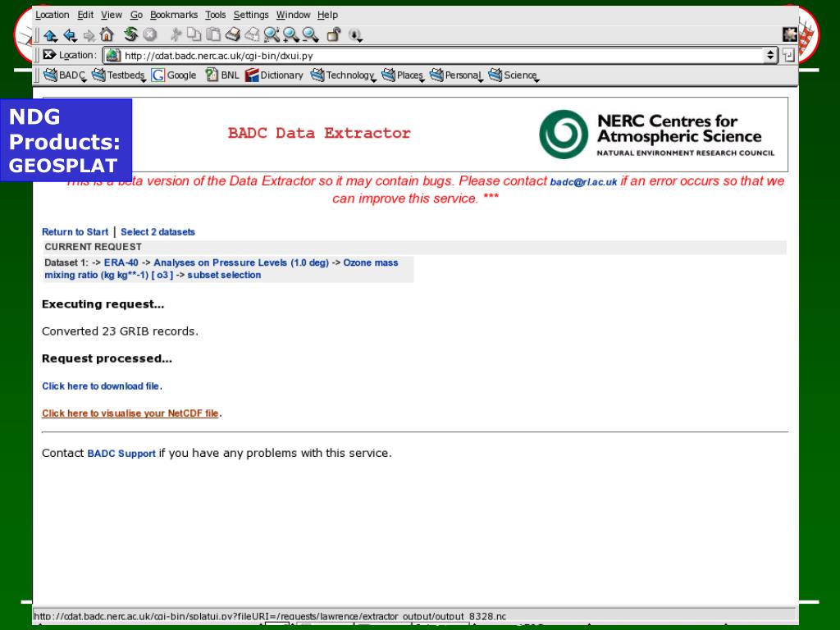Image resolution: width=840 pixels, height=630 pixels.
Task: Click the Zoom In magnifier icon
Action: [290, 35]
